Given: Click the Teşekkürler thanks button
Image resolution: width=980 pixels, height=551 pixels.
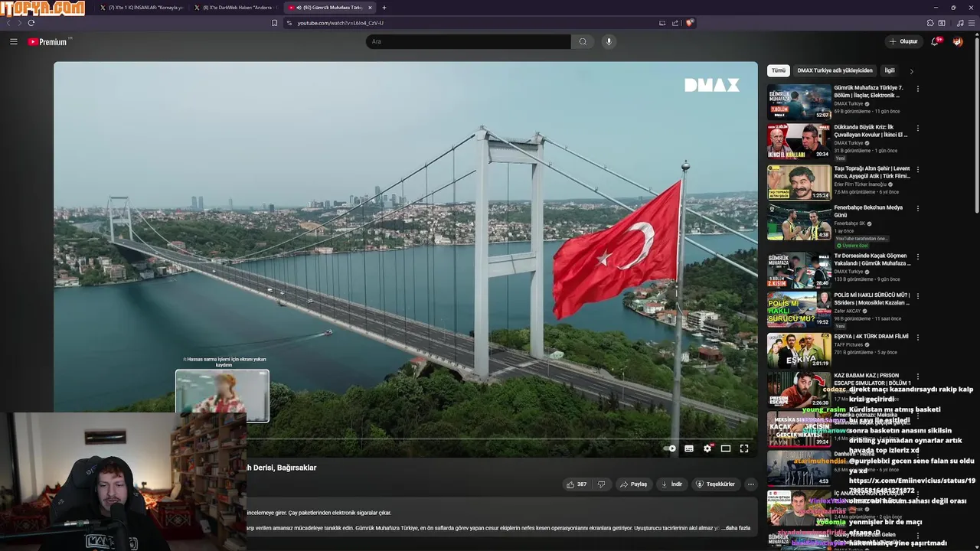Looking at the screenshot, I should [715, 484].
